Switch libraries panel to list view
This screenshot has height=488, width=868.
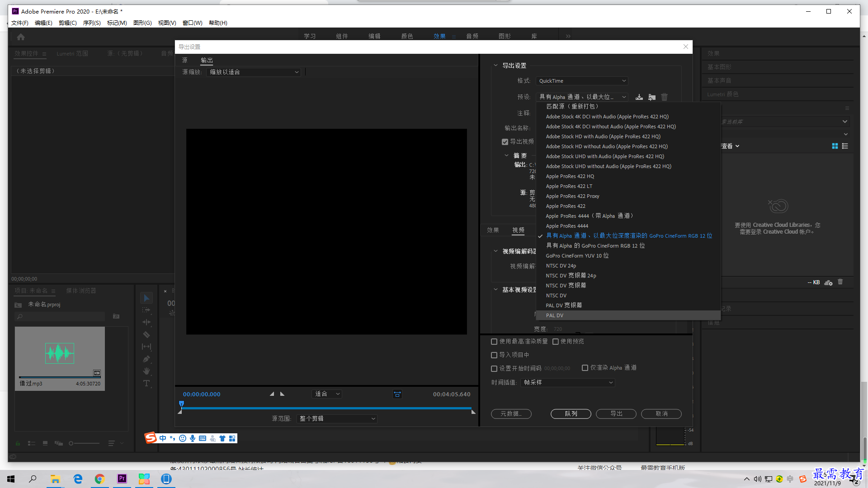tap(845, 146)
